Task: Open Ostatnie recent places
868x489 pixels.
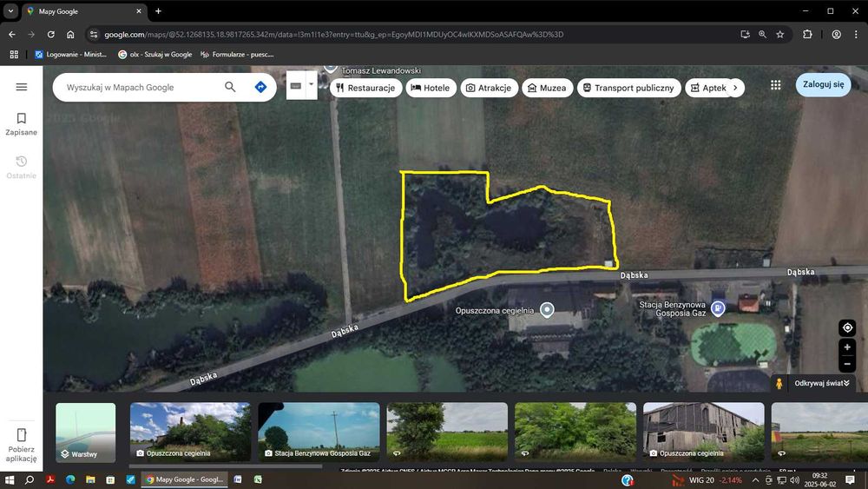Action: click(x=22, y=168)
